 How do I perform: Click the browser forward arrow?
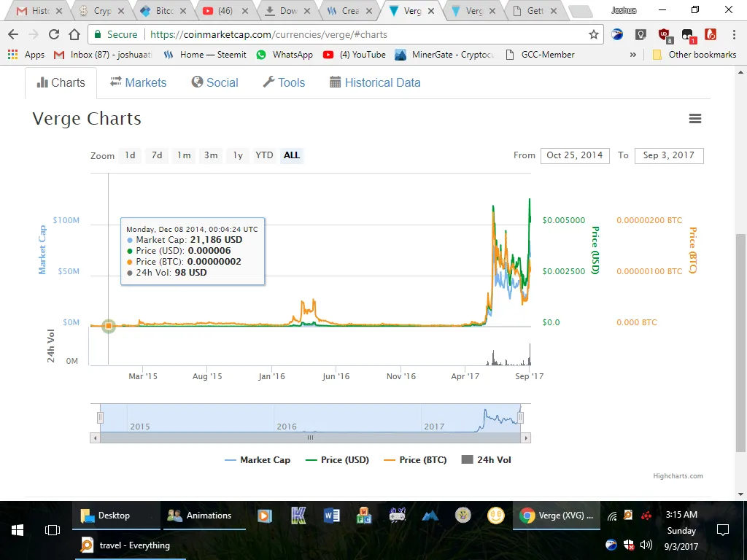[34, 34]
